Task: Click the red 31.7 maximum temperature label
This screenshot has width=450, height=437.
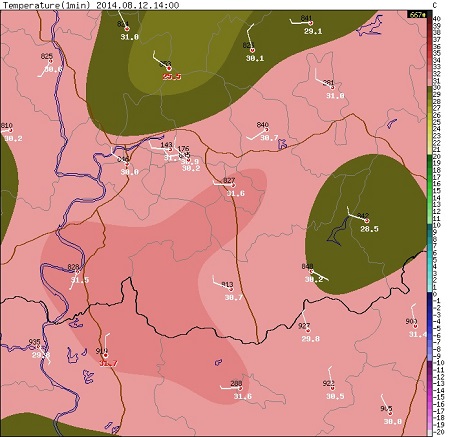Action: point(108,363)
